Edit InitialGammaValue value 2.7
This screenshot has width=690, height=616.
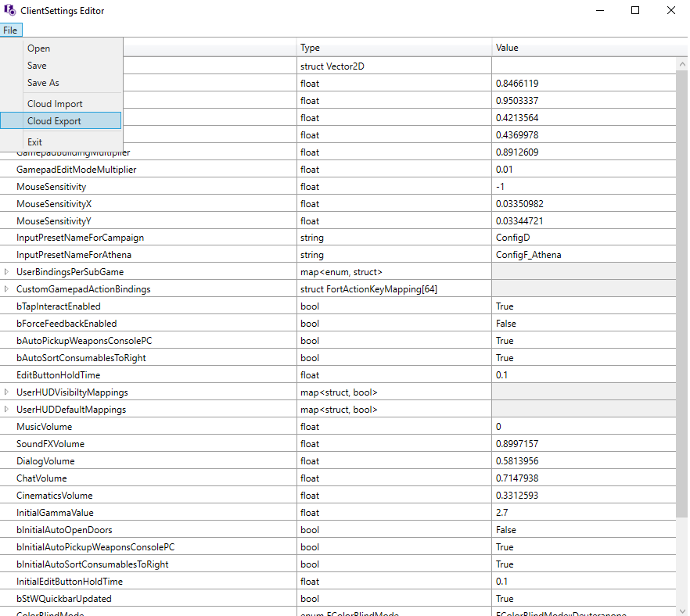click(584, 512)
